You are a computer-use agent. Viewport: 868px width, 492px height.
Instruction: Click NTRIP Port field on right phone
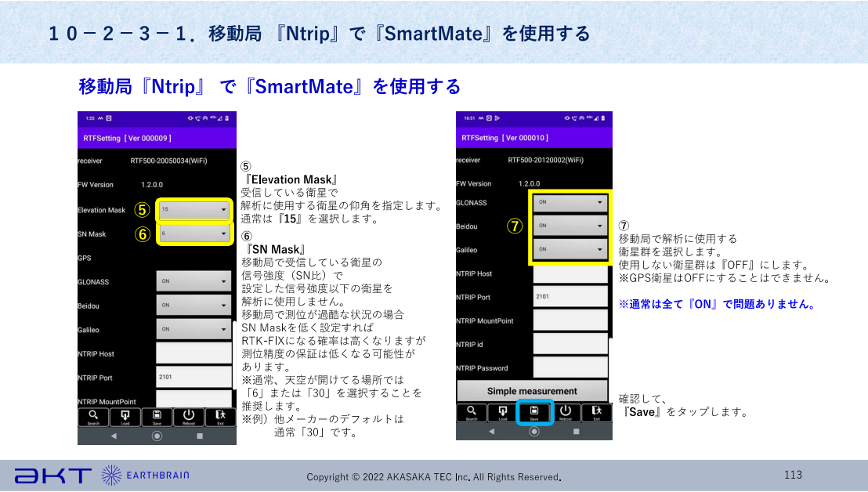(x=570, y=297)
